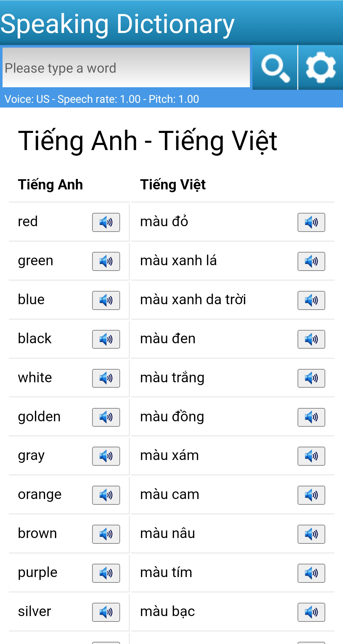Play audio for 'màu đồng'
Image resolution: width=343 pixels, height=644 pixels.
click(x=311, y=417)
